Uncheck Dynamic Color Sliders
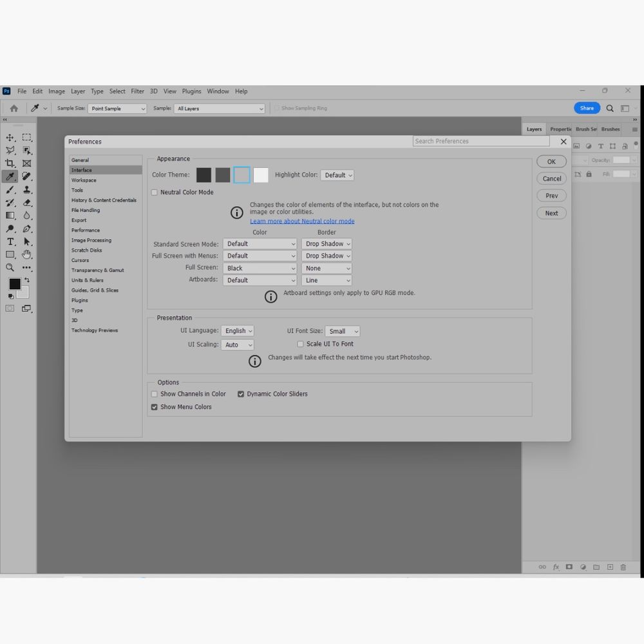Viewport: 644px width, 644px height. point(240,393)
